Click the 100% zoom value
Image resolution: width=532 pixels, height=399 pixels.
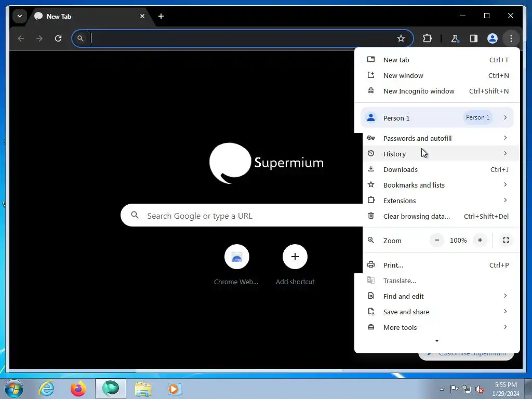pyautogui.click(x=458, y=240)
